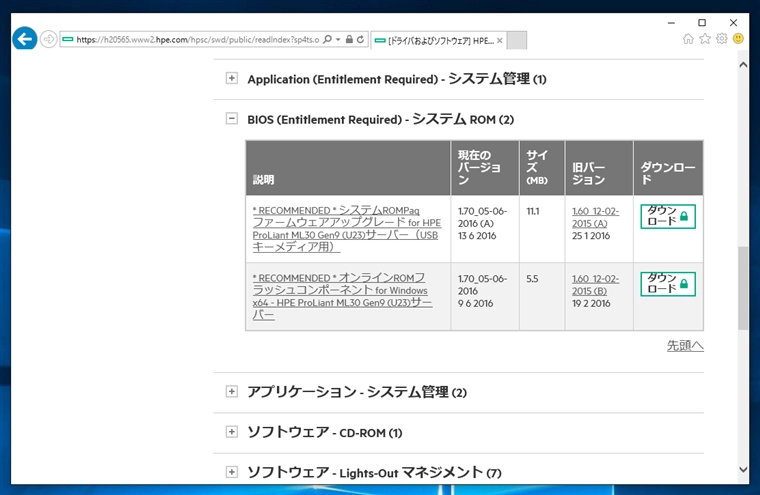Click アプリケーション - システム管理 (2) heading text

[x=357, y=392]
